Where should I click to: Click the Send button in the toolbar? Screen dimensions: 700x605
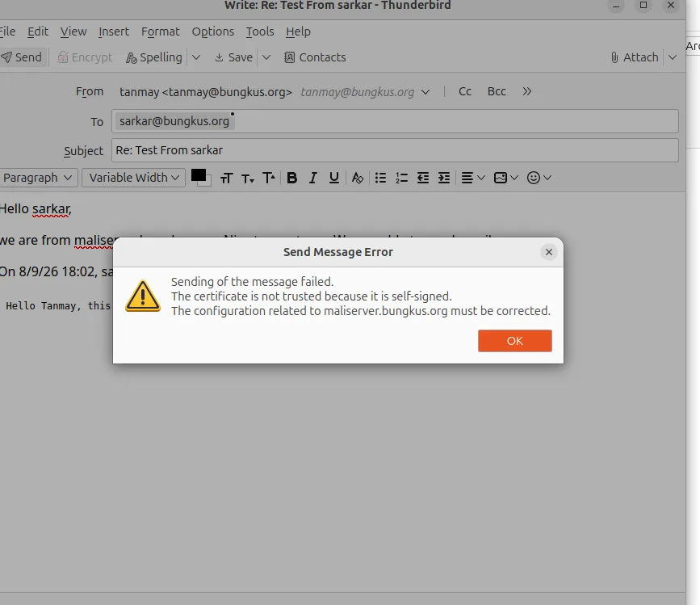coord(22,57)
